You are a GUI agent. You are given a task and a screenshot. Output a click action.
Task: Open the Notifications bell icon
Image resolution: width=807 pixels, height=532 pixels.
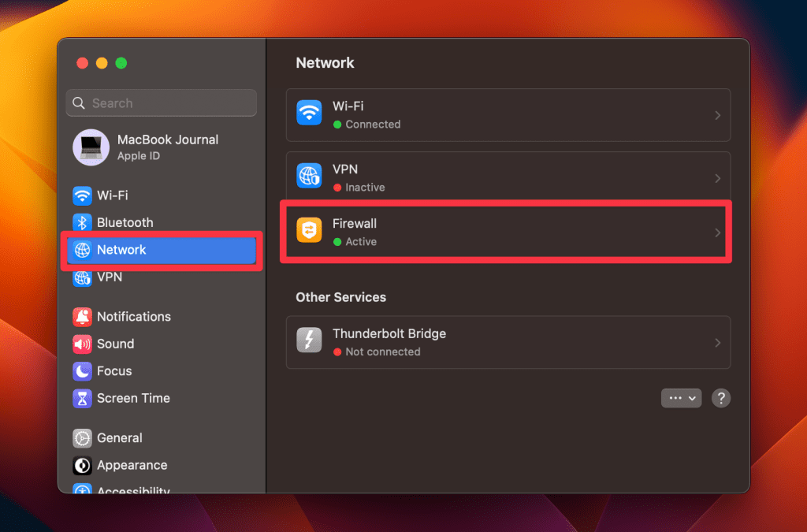[82, 317]
